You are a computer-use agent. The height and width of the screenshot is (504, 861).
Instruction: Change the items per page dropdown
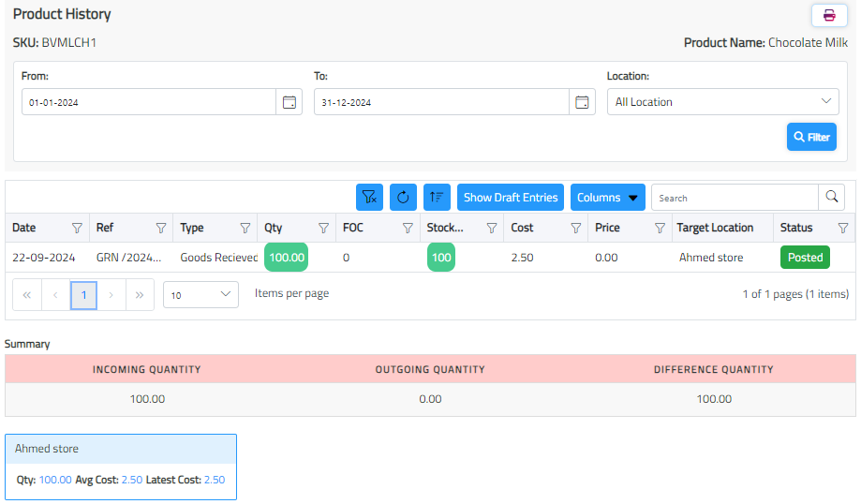click(200, 294)
